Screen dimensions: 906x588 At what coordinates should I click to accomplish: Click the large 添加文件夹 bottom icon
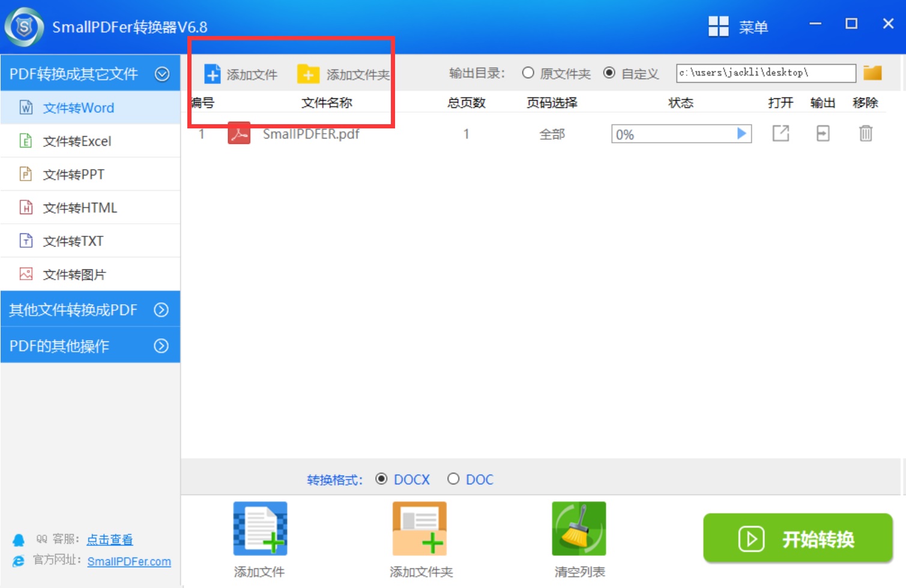pos(420,529)
